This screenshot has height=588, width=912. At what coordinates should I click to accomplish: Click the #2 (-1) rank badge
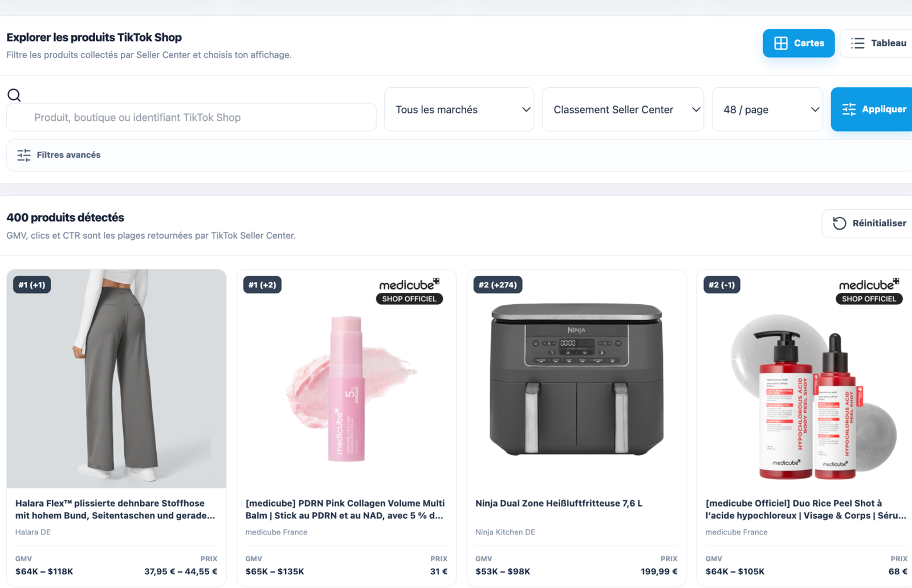tap(722, 285)
